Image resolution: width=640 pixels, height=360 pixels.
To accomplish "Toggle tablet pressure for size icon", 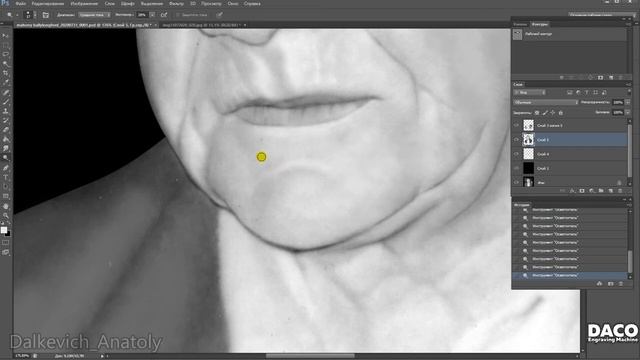I will pyautogui.click(x=220, y=15).
